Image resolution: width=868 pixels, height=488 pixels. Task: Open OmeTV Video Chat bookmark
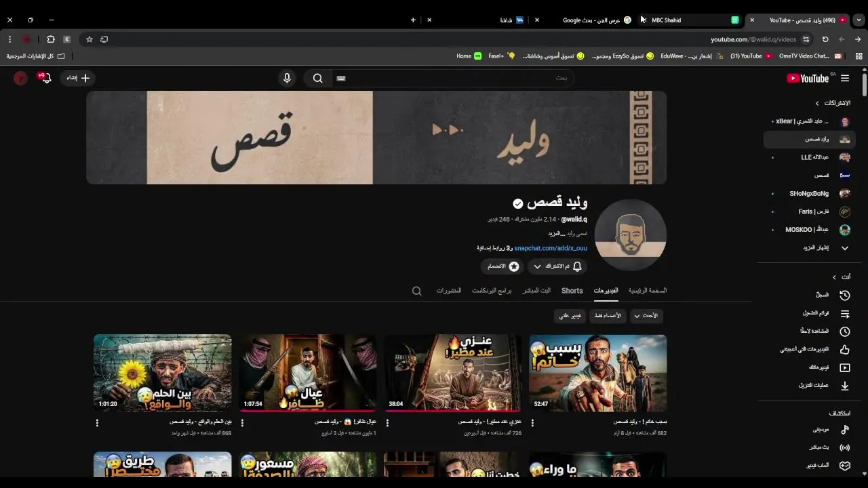[810, 56]
